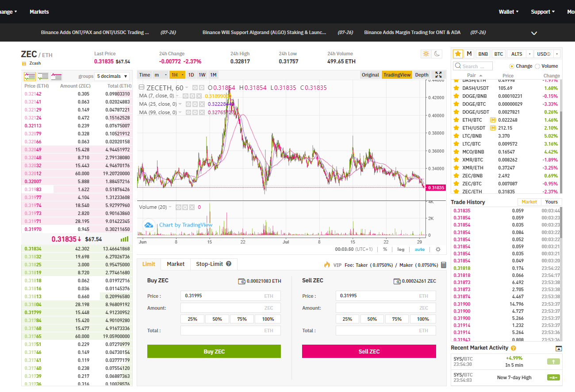Set buy amount to 50%
The height and width of the screenshot is (392, 575).
[x=217, y=319]
